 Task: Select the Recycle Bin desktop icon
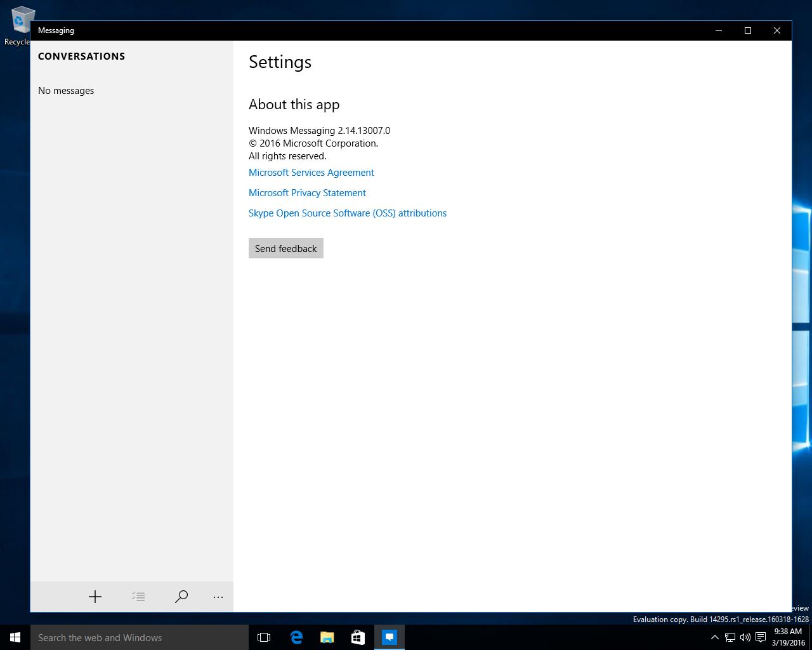tap(19, 26)
